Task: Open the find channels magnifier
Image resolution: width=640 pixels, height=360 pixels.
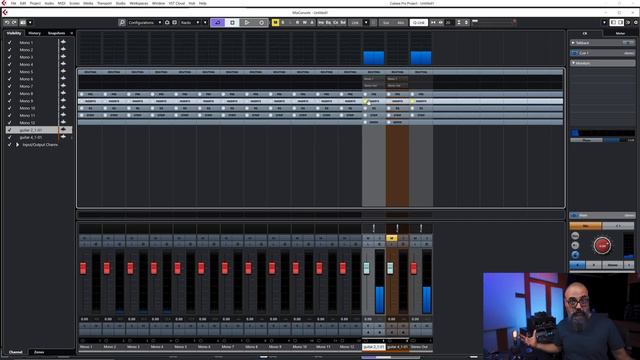Action: (x=122, y=22)
